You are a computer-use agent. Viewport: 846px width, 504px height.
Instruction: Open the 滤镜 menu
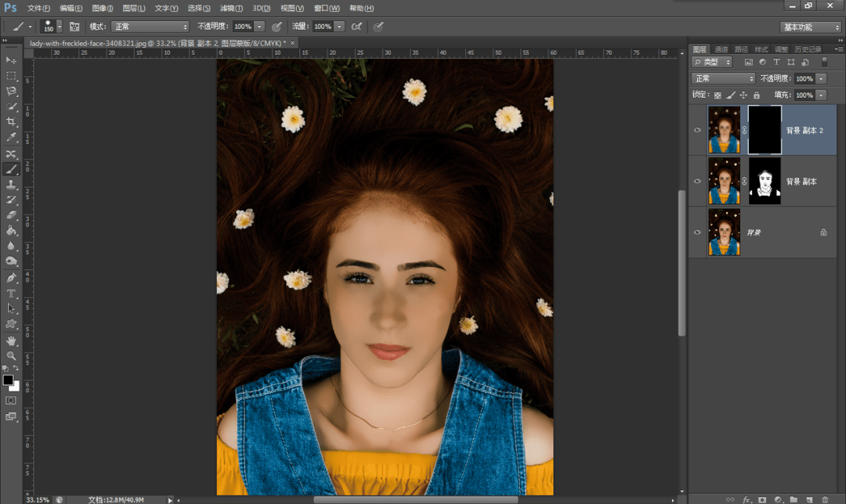(x=231, y=8)
